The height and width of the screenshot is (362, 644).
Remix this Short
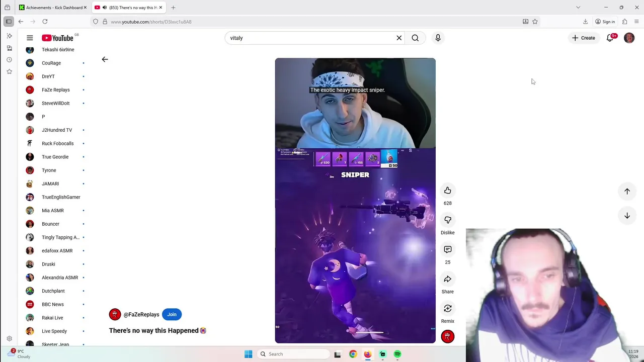pos(447,308)
